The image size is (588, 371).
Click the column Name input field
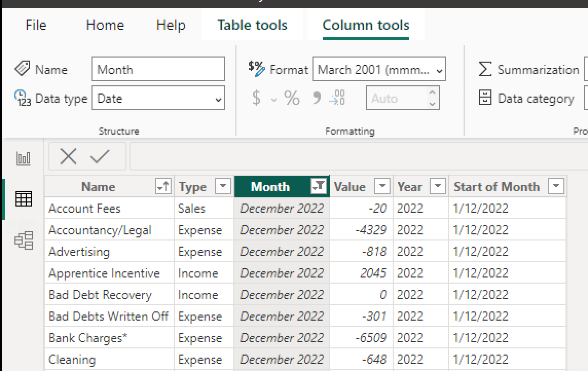click(x=158, y=69)
